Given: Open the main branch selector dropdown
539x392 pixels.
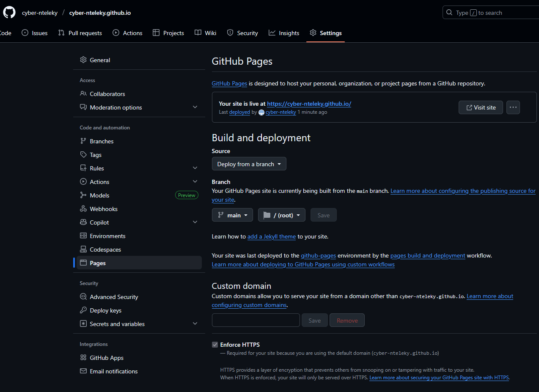Looking at the screenshot, I should tap(232, 215).
